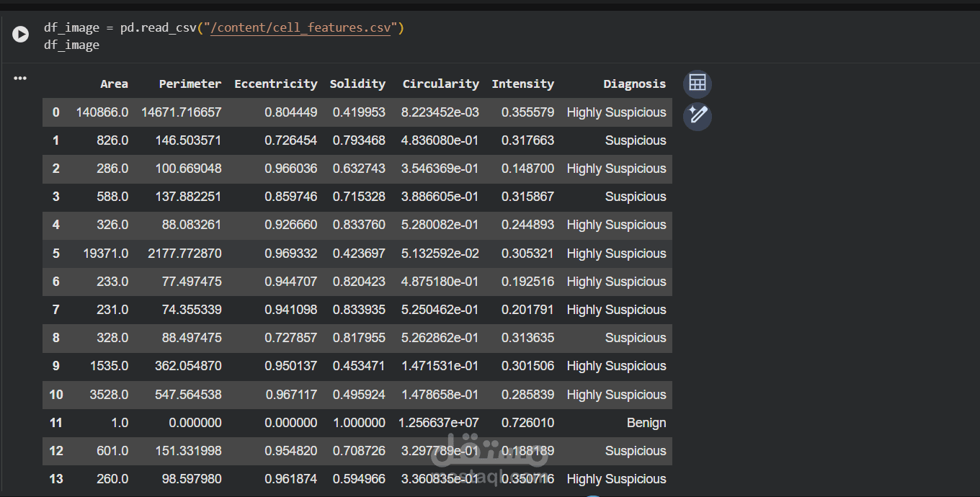Click the 1.256637e+07 circularity value
This screenshot has height=497, width=980.
(x=439, y=423)
